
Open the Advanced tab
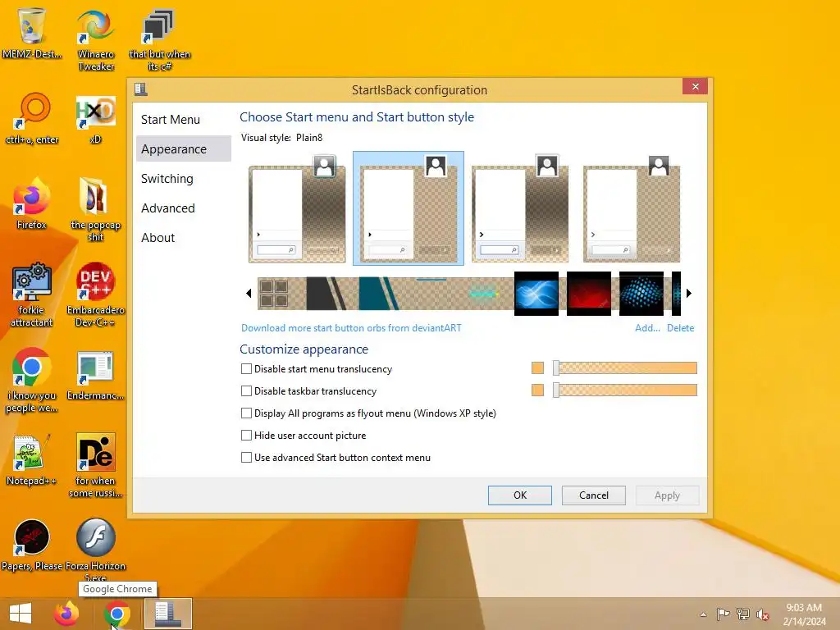tap(184, 208)
